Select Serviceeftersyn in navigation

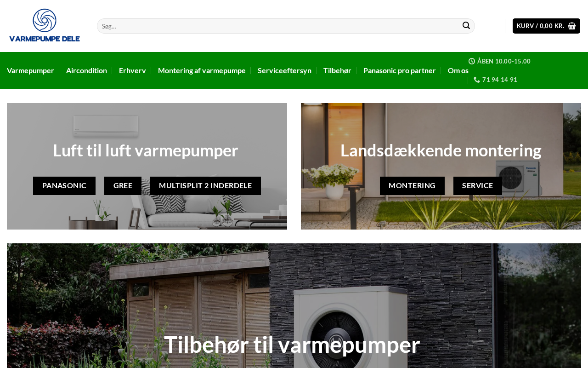click(284, 70)
